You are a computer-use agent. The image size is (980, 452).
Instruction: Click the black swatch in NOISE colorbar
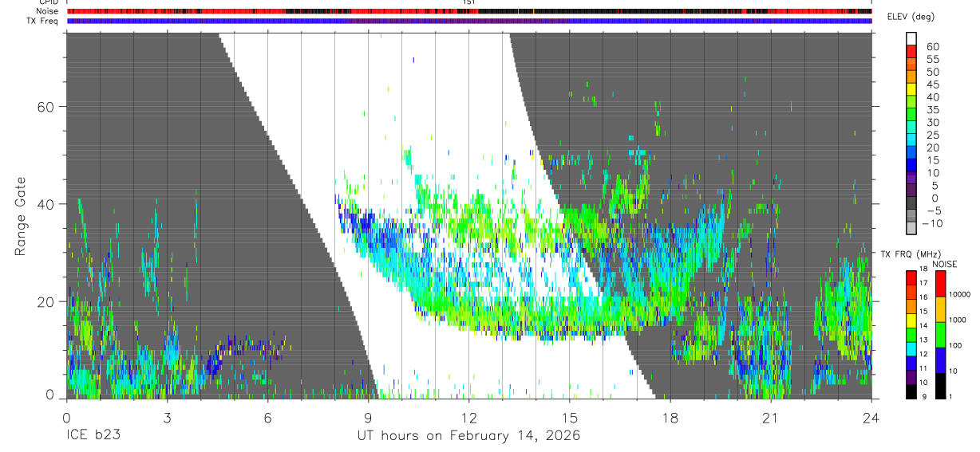click(x=941, y=386)
